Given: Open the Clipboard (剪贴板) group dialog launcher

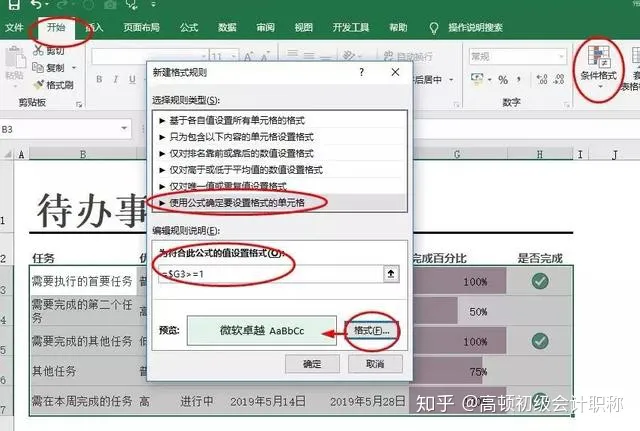Looking at the screenshot, I should 79,104.
